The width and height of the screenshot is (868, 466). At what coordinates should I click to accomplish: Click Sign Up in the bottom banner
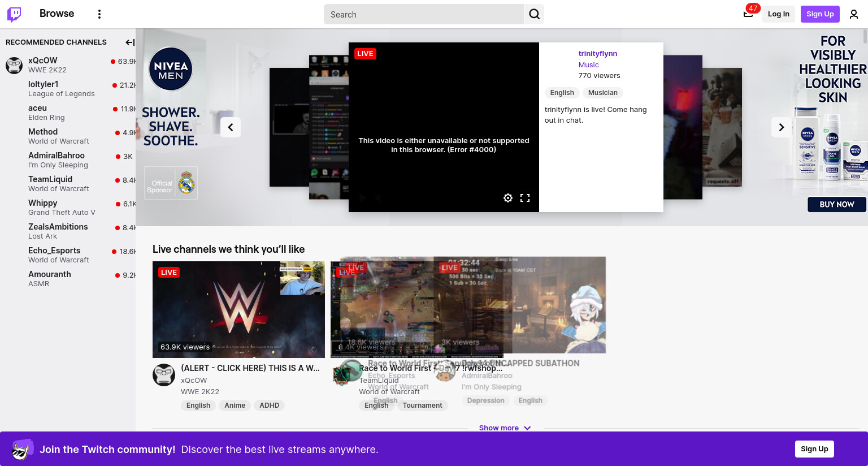814,449
